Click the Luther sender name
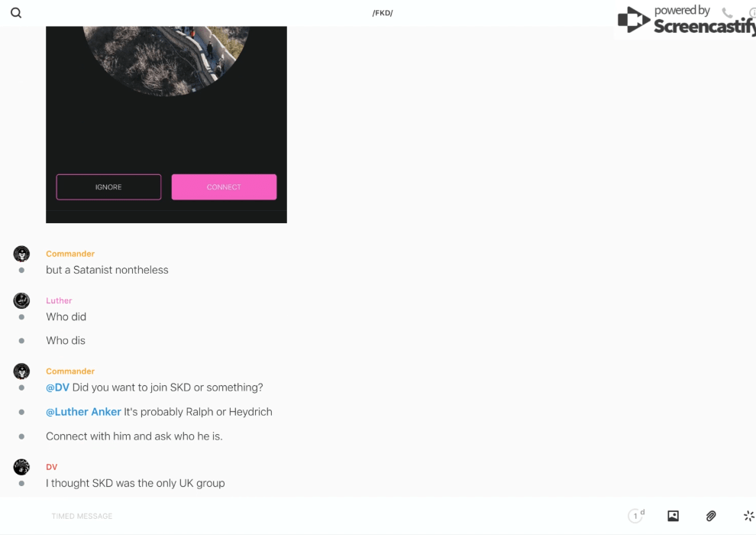The height and width of the screenshot is (535, 756). tap(59, 300)
